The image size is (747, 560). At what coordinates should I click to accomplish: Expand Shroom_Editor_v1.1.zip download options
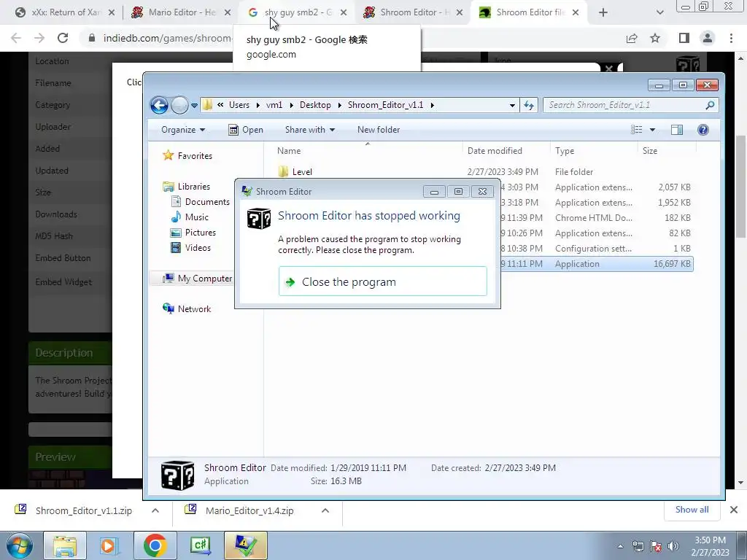[155, 510]
